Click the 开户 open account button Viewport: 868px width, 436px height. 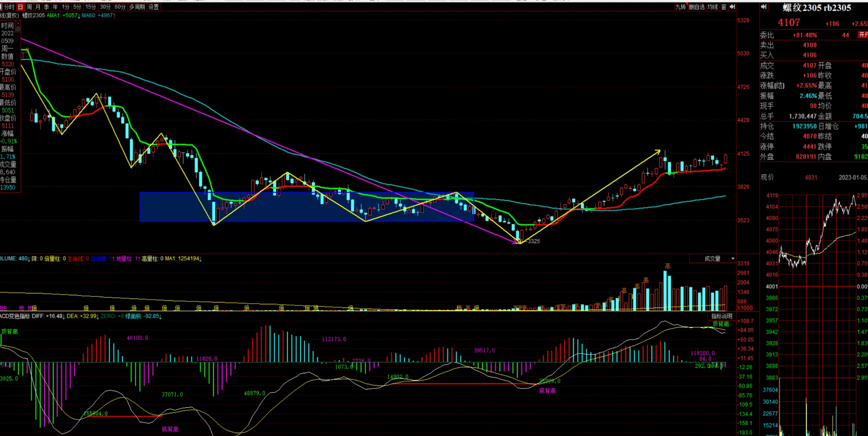pyautogui.click(x=863, y=35)
